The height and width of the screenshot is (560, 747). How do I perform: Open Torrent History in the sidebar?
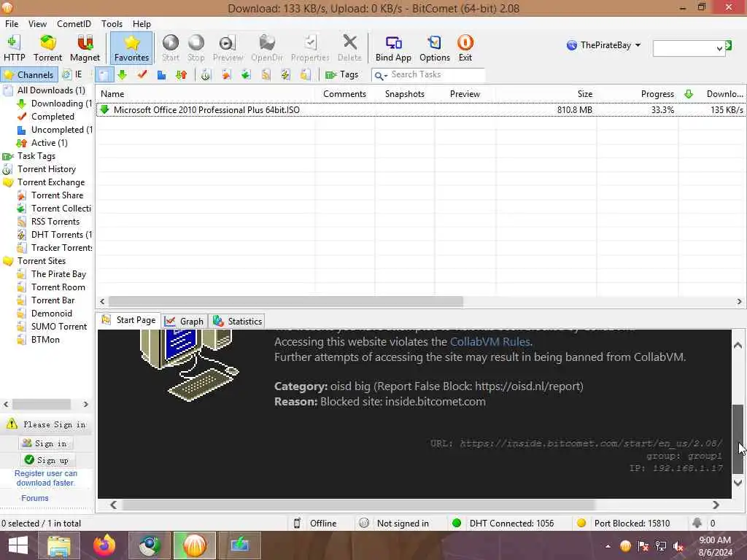46,169
